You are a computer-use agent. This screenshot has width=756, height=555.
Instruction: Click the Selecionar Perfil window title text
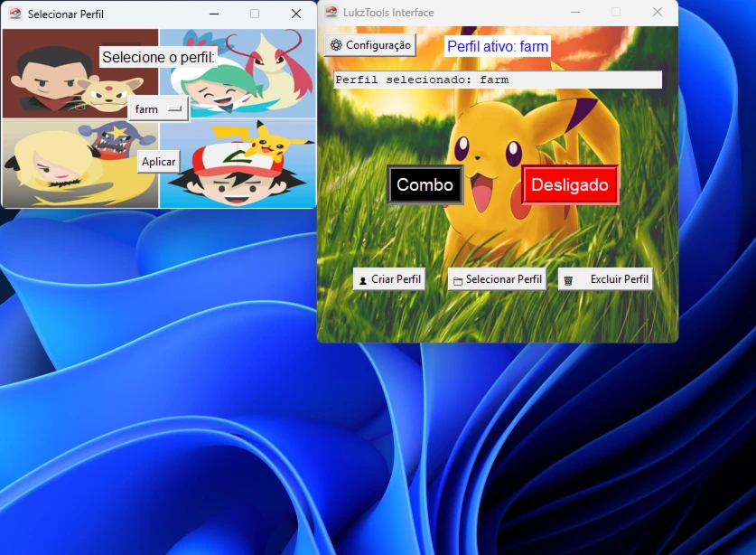66,14
